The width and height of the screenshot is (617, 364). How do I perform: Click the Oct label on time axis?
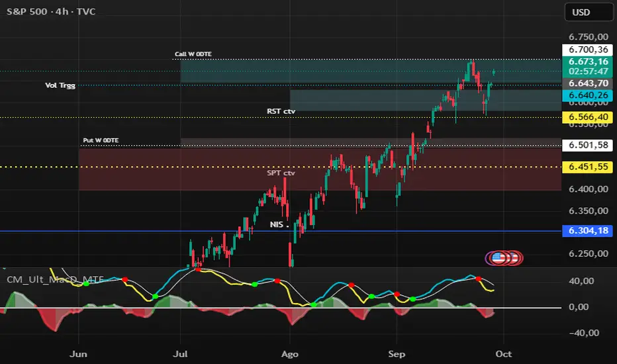click(504, 354)
